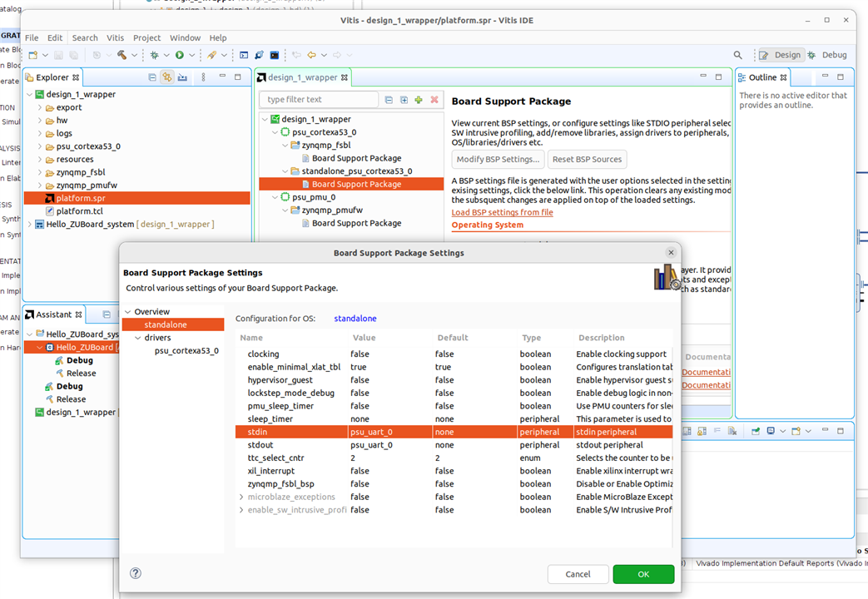Click the green plus icon beside filter box
Image resolution: width=868 pixels, height=599 pixels.
click(x=419, y=100)
